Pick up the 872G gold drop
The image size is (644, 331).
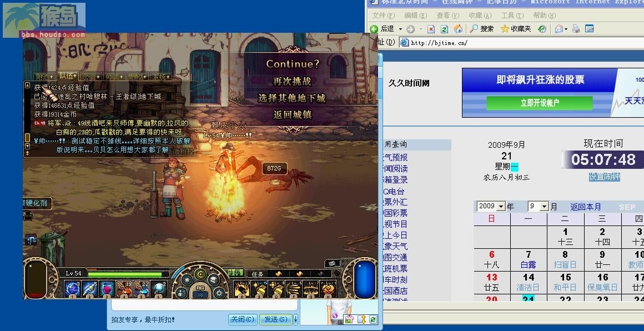point(274,168)
